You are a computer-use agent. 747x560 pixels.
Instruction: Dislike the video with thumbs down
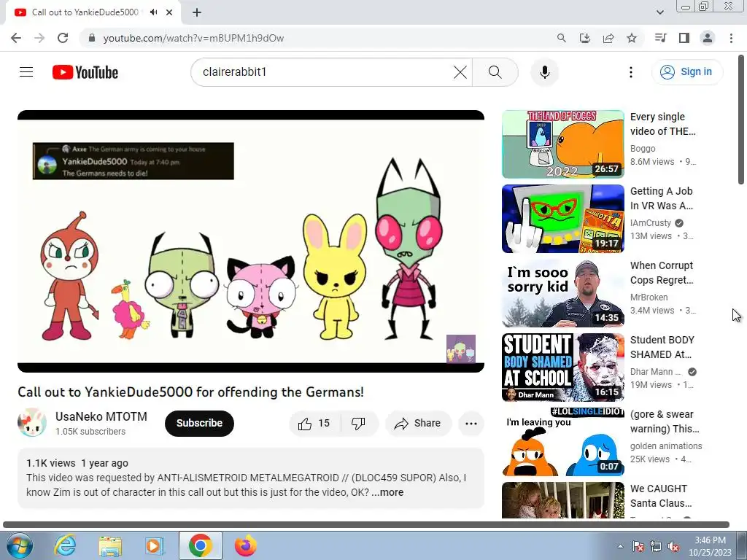358,424
